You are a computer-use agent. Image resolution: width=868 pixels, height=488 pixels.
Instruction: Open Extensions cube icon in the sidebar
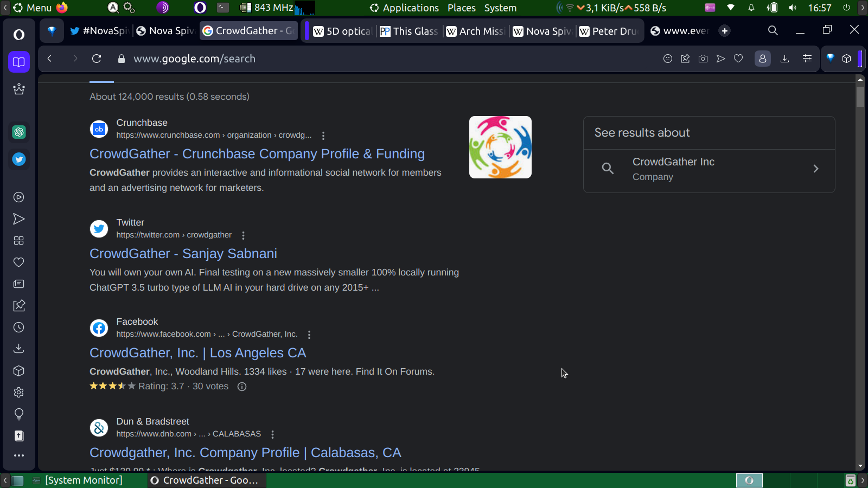click(x=19, y=371)
